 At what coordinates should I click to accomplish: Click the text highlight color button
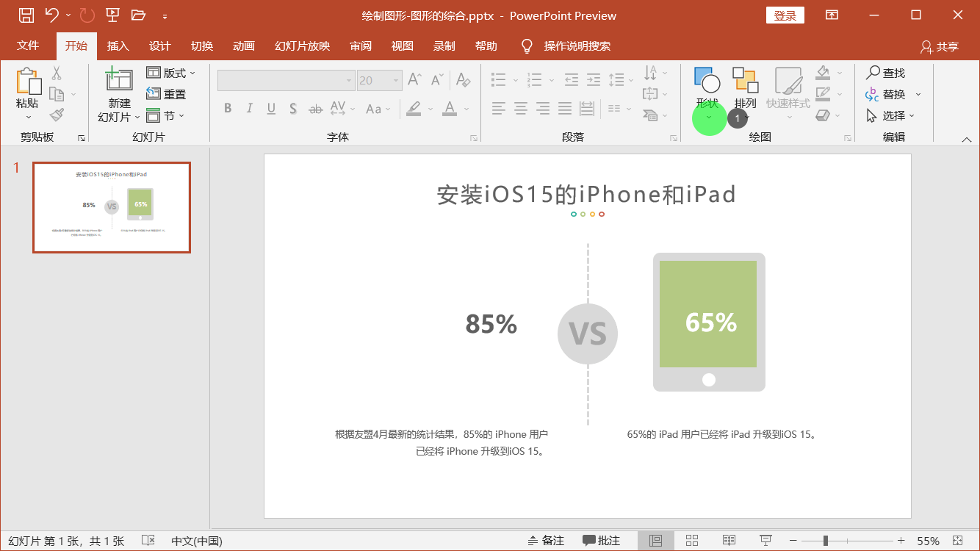click(x=414, y=109)
